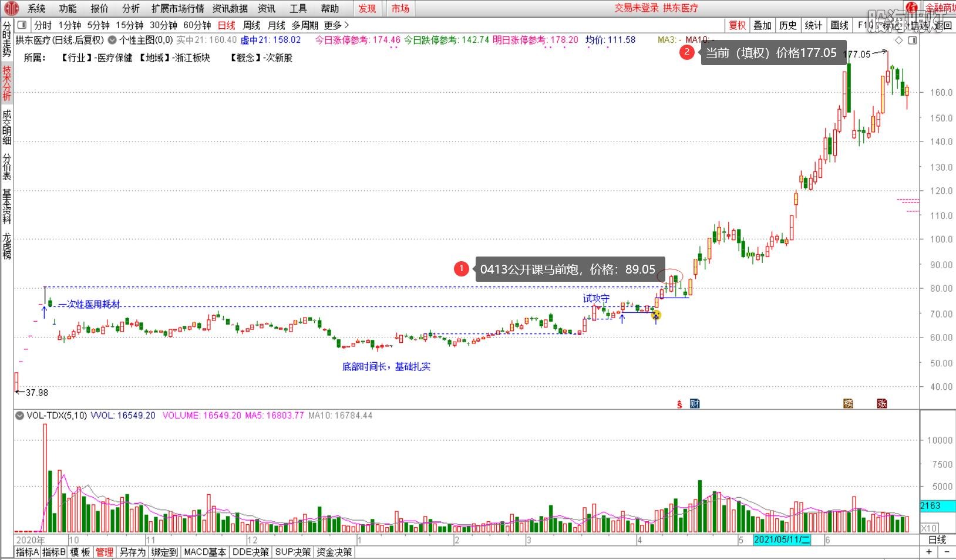The width and height of the screenshot is (956, 560).
Task: Click the 统计 toolbar button
Action: coord(813,25)
